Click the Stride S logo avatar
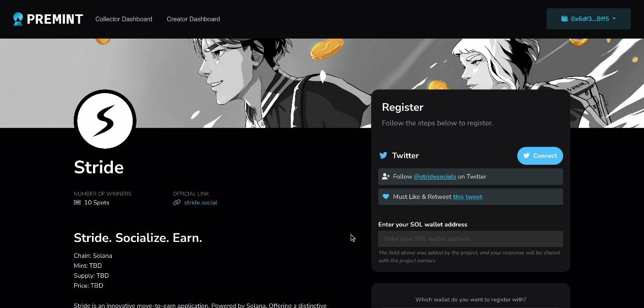This screenshot has width=644, height=308. (x=105, y=121)
